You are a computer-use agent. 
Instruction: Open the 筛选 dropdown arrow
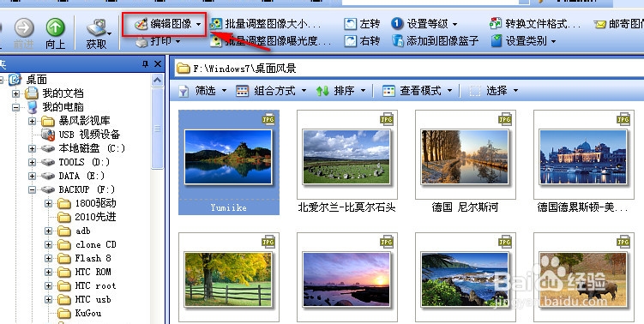pyautogui.click(x=225, y=91)
